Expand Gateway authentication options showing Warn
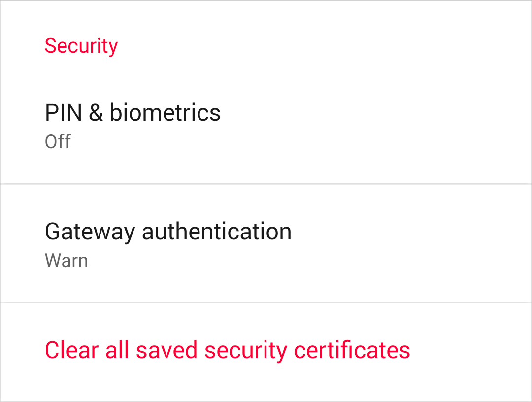 pyautogui.click(x=266, y=244)
